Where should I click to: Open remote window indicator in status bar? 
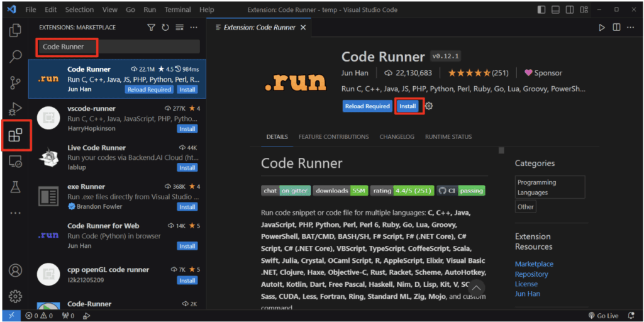click(x=11, y=316)
